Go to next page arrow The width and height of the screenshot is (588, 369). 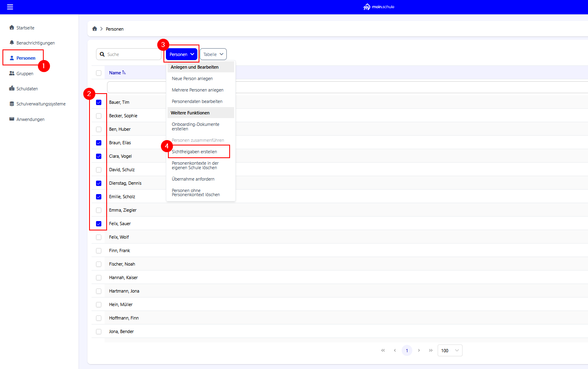pyautogui.click(x=419, y=351)
